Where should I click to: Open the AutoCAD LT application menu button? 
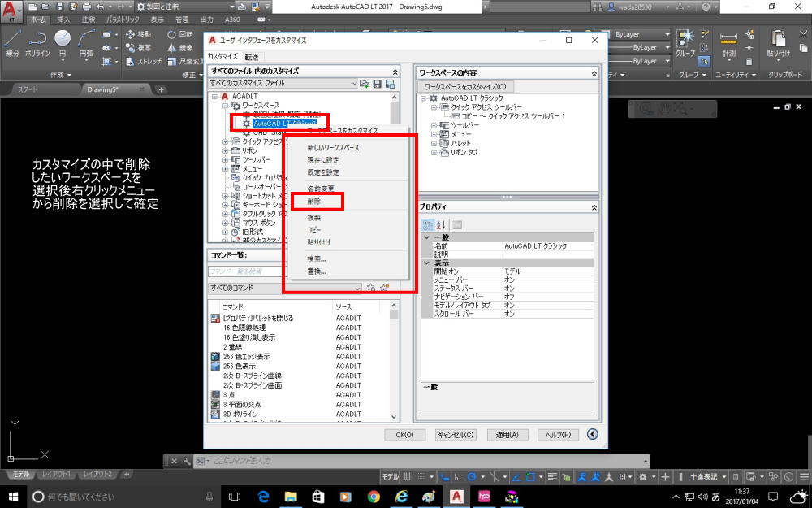pyautogui.click(x=11, y=11)
